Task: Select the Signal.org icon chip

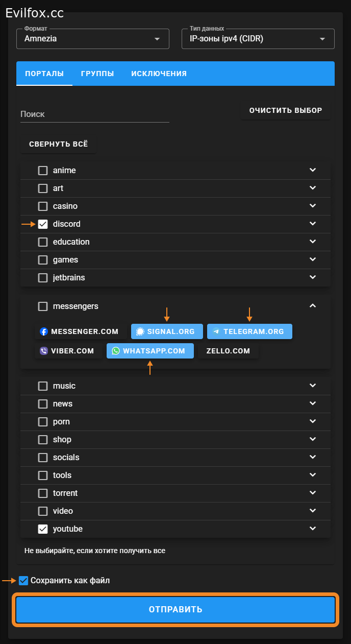Action: point(140,331)
